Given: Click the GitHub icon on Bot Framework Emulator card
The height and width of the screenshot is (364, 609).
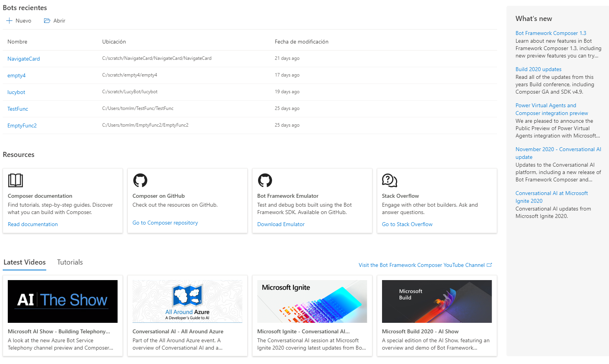Looking at the screenshot, I should coord(265,180).
